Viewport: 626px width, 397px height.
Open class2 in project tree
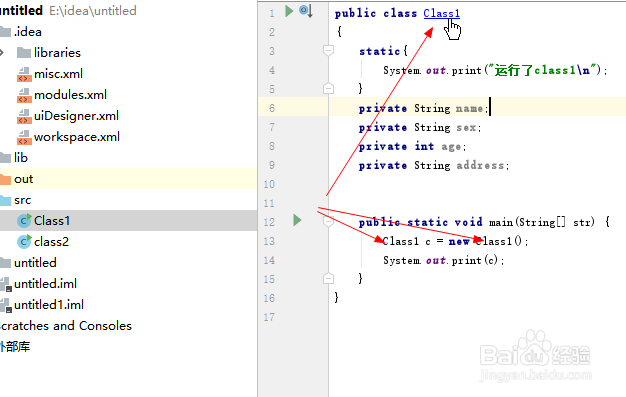click(51, 242)
